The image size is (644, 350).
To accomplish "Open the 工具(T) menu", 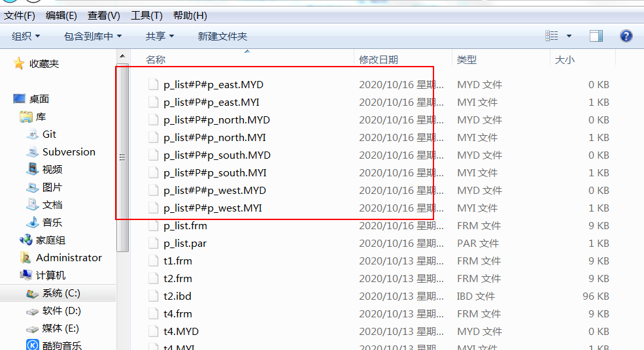I will click(146, 15).
